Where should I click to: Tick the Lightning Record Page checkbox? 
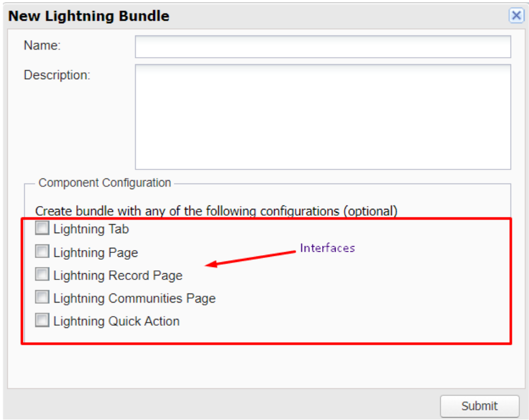coord(42,274)
